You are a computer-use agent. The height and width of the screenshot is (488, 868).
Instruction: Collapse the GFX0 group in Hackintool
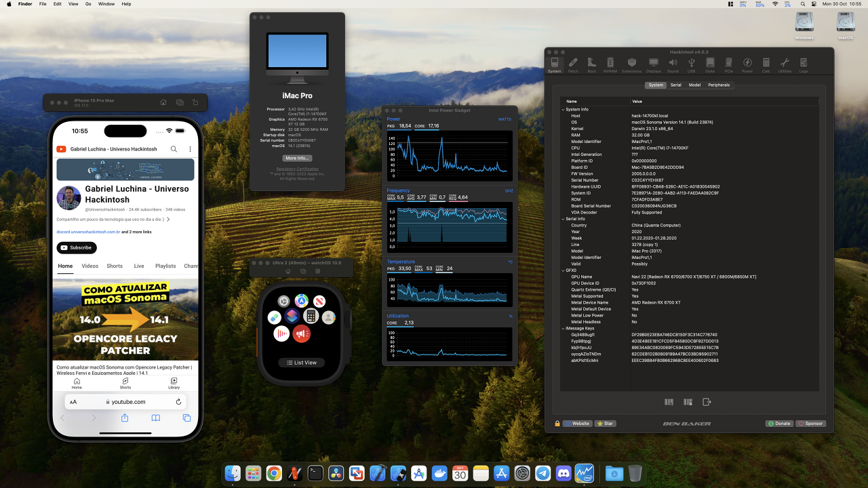tap(563, 270)
